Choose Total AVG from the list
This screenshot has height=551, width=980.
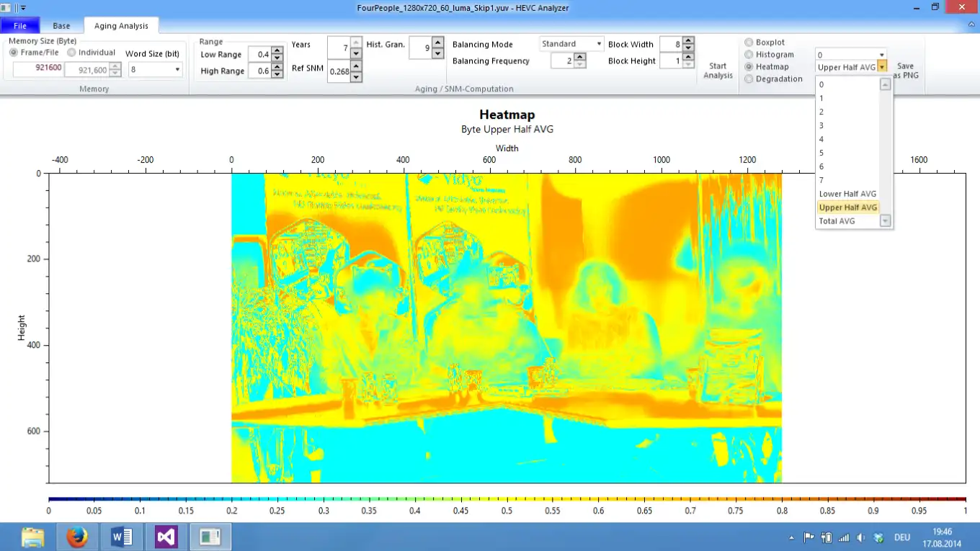pos(847,221)
